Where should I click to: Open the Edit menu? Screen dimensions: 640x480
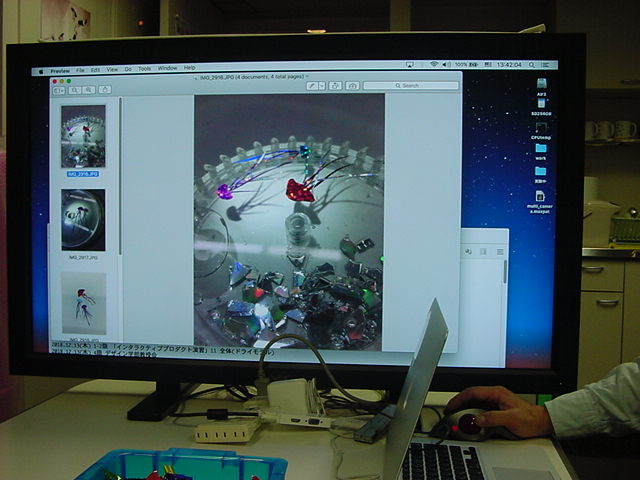click(96, 70)
